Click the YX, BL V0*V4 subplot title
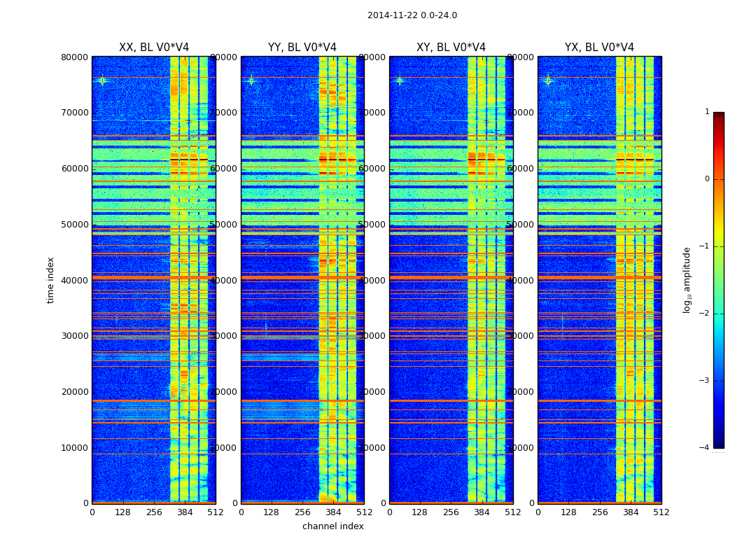Viewport: 735px width, 560px height. 599,48
